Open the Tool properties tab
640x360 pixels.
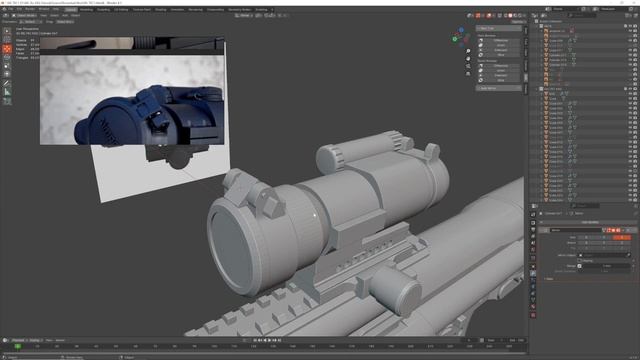pos(533,214)
